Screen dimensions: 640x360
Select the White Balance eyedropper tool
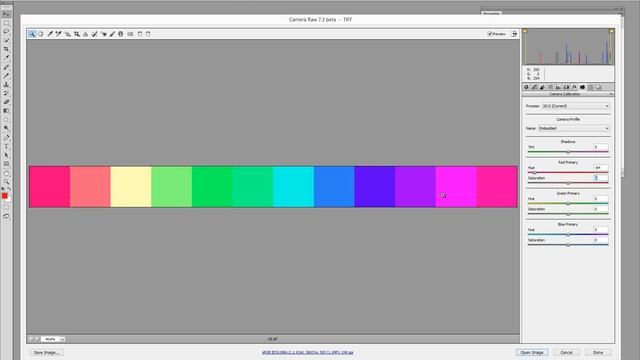point(50,34)
